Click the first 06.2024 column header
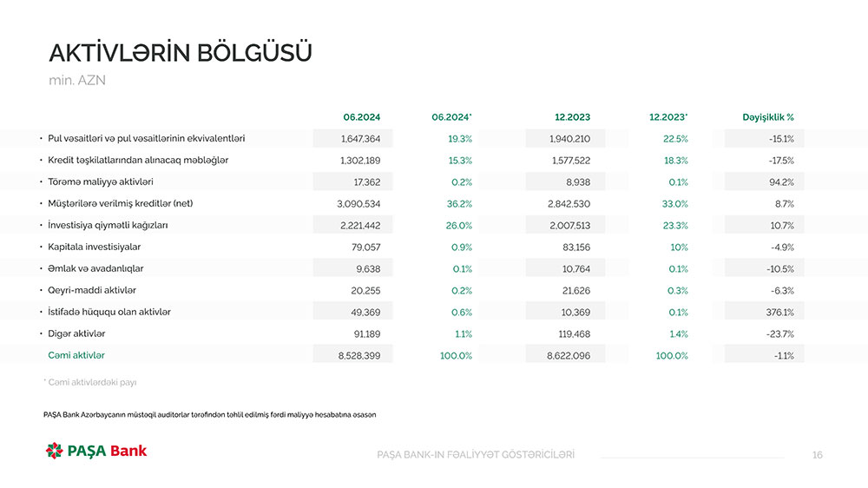This screenshot has height=488, width=868. (x=361, y=117)
